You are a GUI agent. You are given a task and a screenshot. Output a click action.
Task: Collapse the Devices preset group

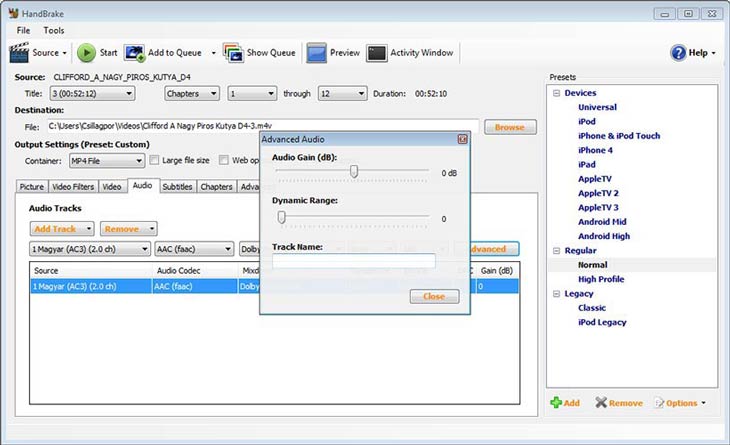coord(555,93)
